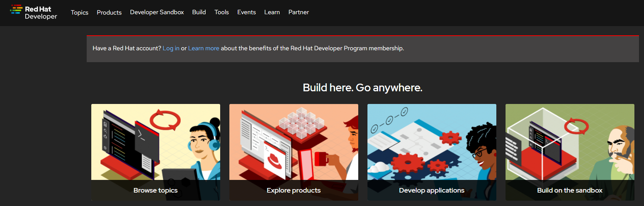The height and width of the screenshot is (206, 644).
Task: Click the Build on the sandbox caption
Action: coord(570,190)
